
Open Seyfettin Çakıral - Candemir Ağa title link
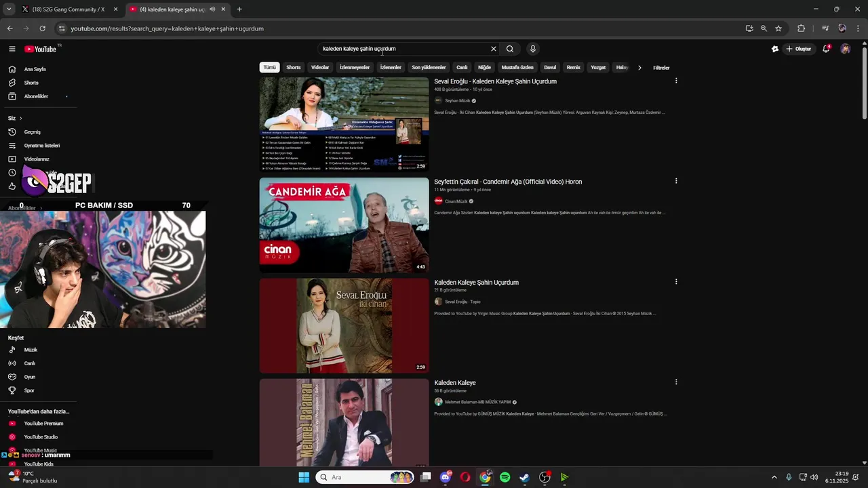point(508,182)
